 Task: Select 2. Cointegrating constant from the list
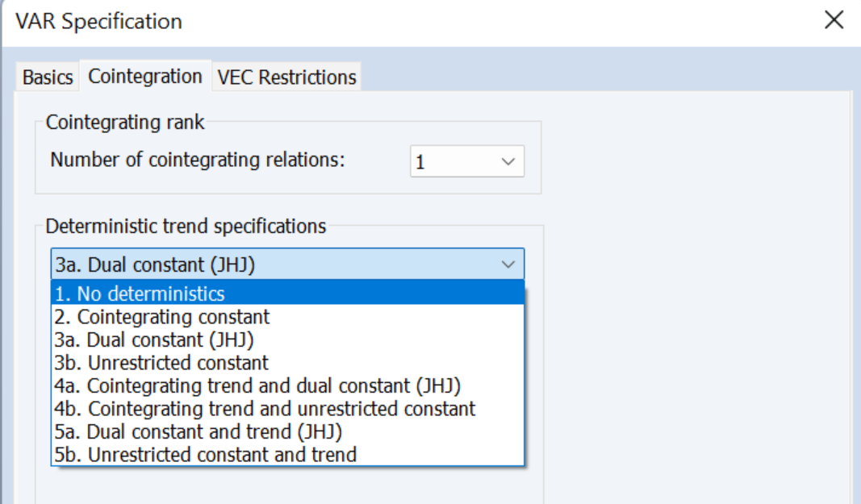(x=287, y=317)
